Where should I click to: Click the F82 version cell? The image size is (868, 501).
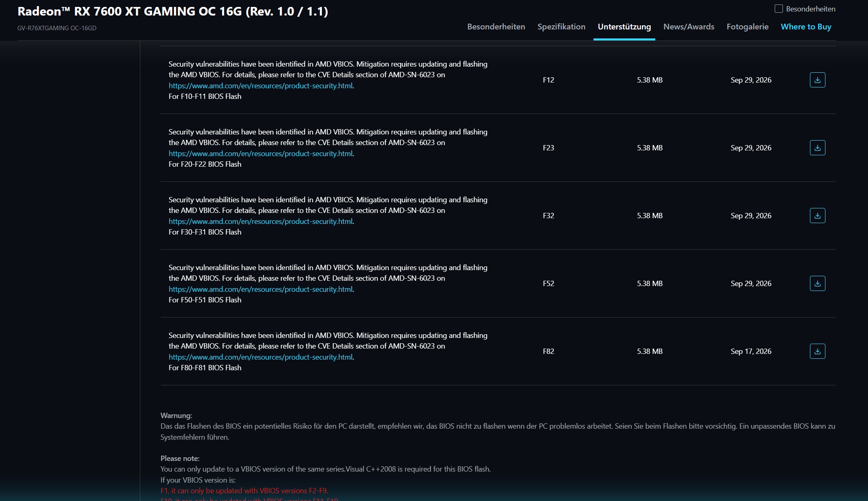tap(548, 351)
